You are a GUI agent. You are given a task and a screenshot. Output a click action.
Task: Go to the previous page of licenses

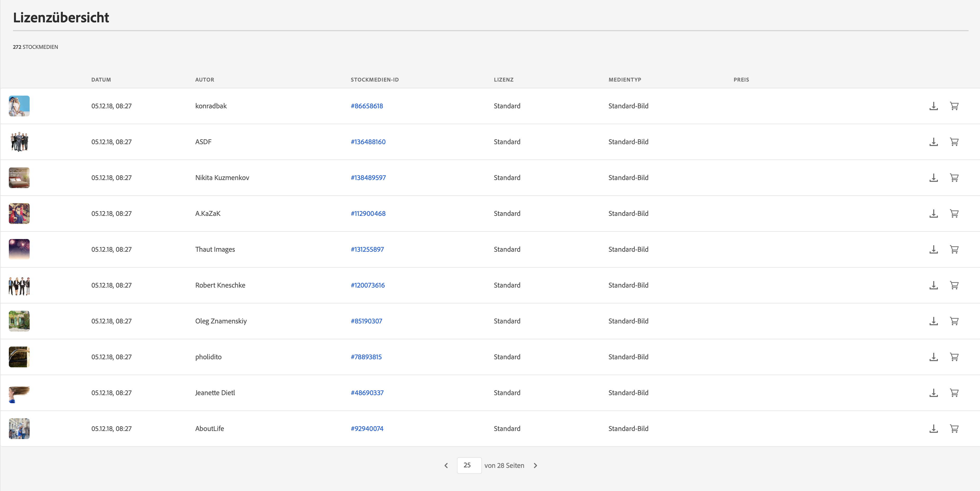[x=446, y=466]
